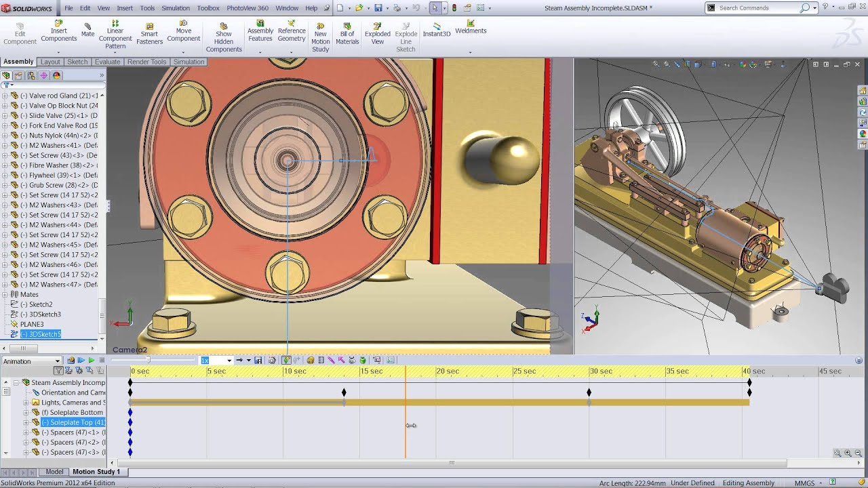This screenshot has width=868, height=488.
Task: Adjust the animation playback time slider
Action: [148, 361]
